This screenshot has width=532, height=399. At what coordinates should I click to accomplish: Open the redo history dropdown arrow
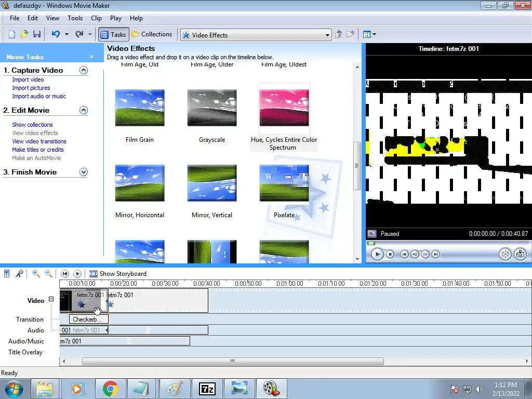click(90, 34)
